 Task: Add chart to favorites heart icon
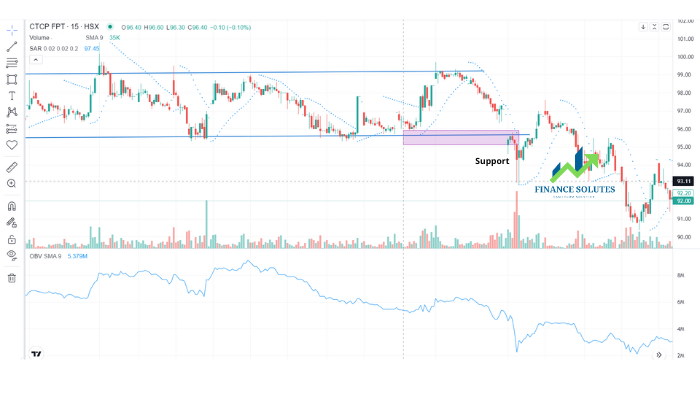click(12, 145)
